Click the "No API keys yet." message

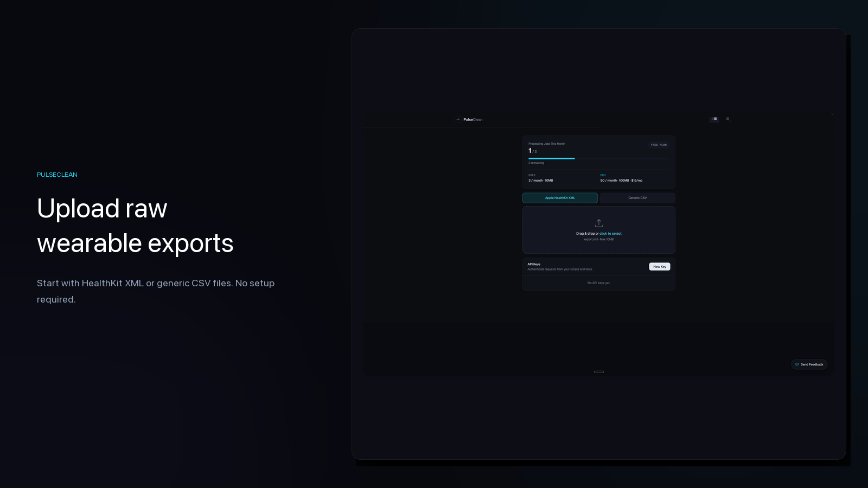[x=599, y=283]
